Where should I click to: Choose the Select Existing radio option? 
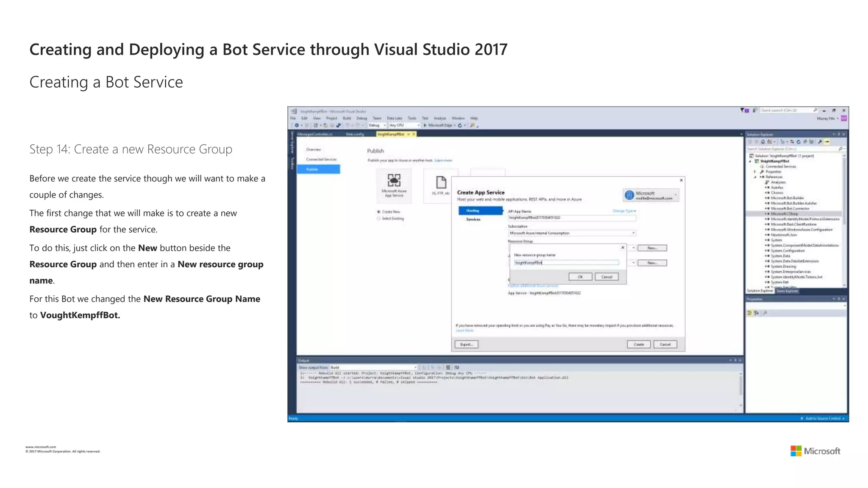378,219
